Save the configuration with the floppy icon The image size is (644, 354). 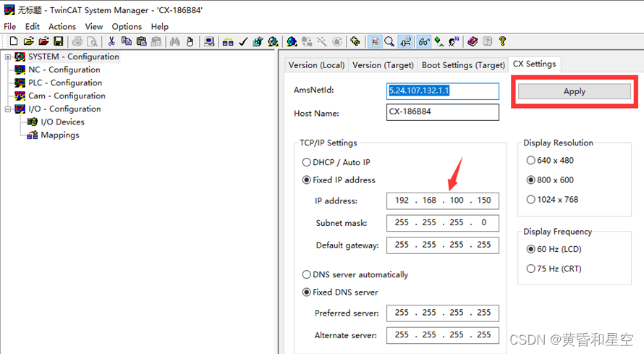click(59, 41)
